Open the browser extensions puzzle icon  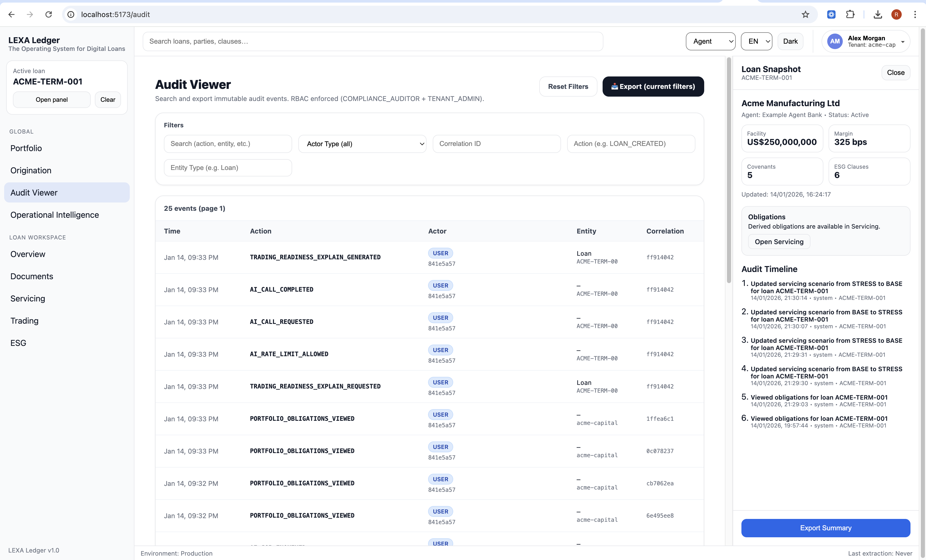(850, 14)
